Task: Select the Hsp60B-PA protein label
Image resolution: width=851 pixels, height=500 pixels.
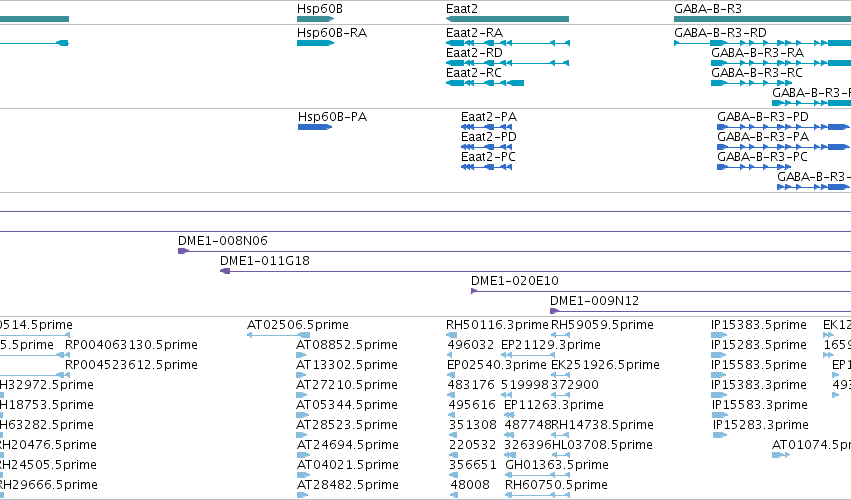Action: [332, 117]
